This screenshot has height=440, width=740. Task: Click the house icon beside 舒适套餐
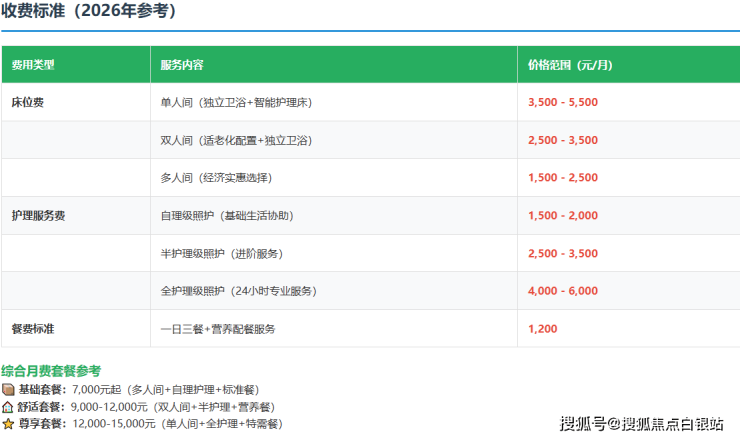pos(8,406)
